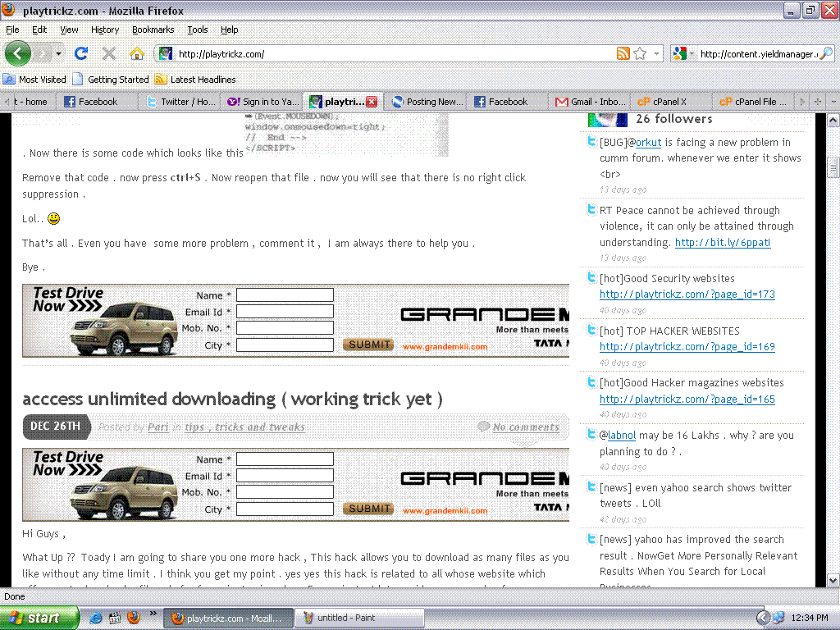The height and width of the screenshot is (630, 840).
Task: Click the RSS feed icon in address bar
Action: (x=623, y=53)
